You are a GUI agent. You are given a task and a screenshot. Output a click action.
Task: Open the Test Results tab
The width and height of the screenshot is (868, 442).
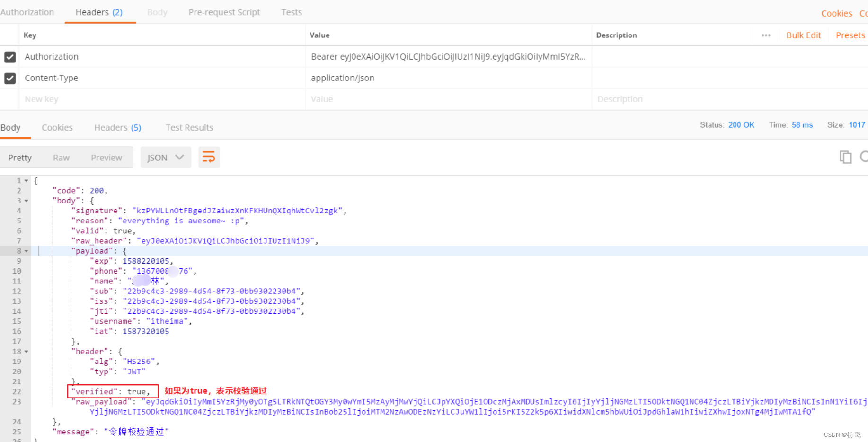[x=189, y=127]
